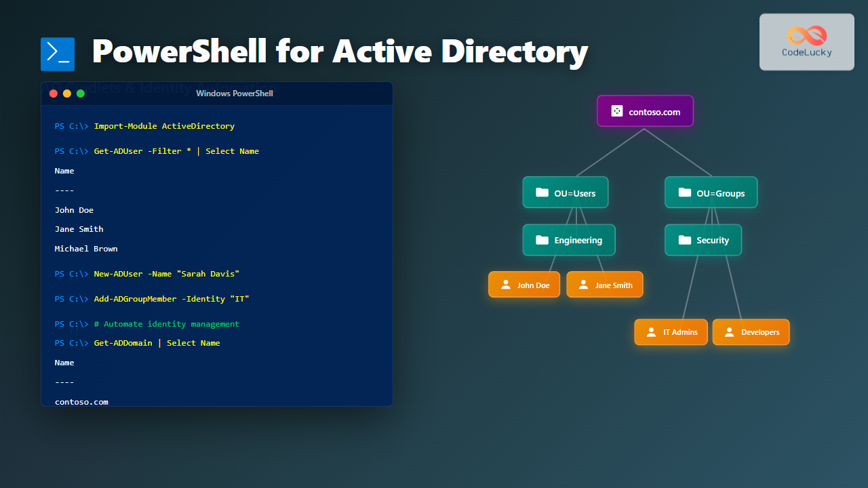Viewport: 868px width, 488px height.
Task: Click the Add-ADGroupMember -Identity "IT" command
Action: click(176, 299)
